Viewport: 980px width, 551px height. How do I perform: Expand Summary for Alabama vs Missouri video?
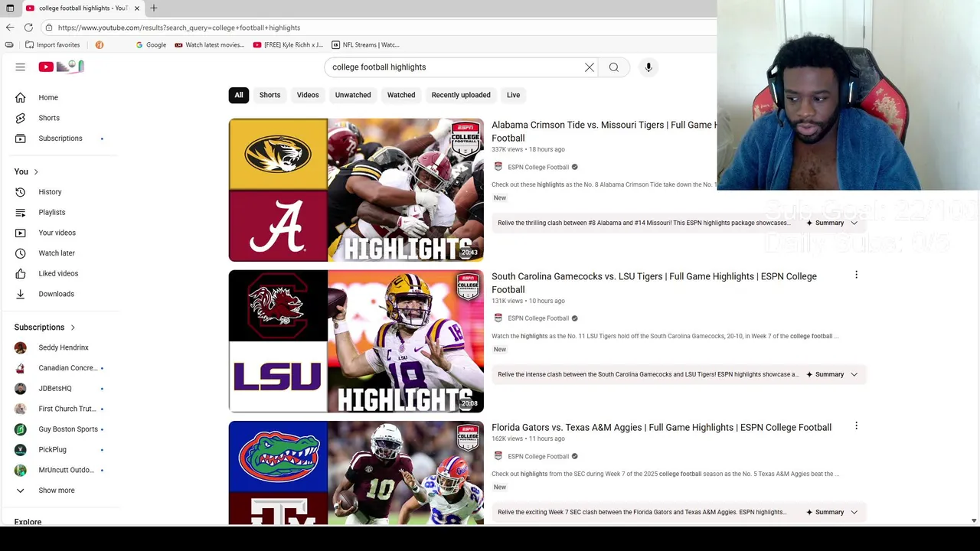(832, 223)
